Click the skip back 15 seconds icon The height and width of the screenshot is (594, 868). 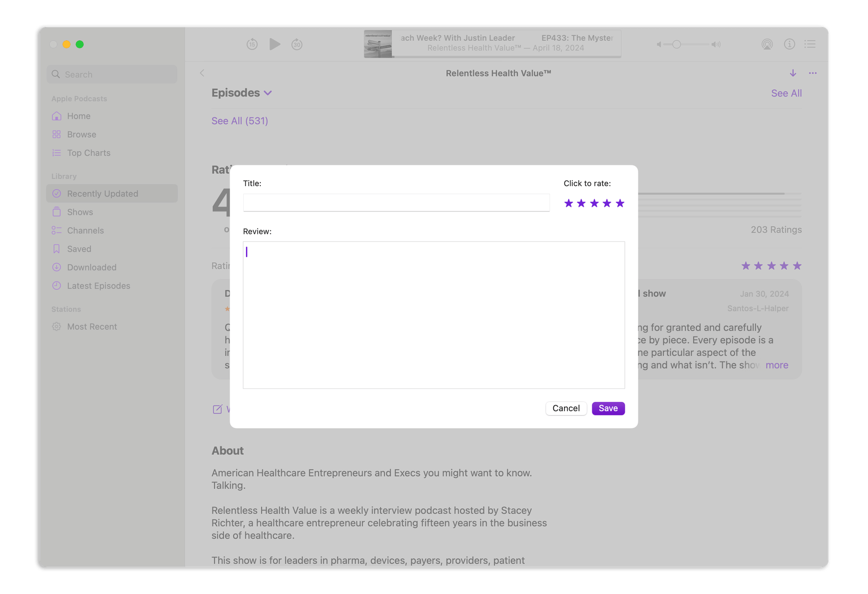(252, 44)
